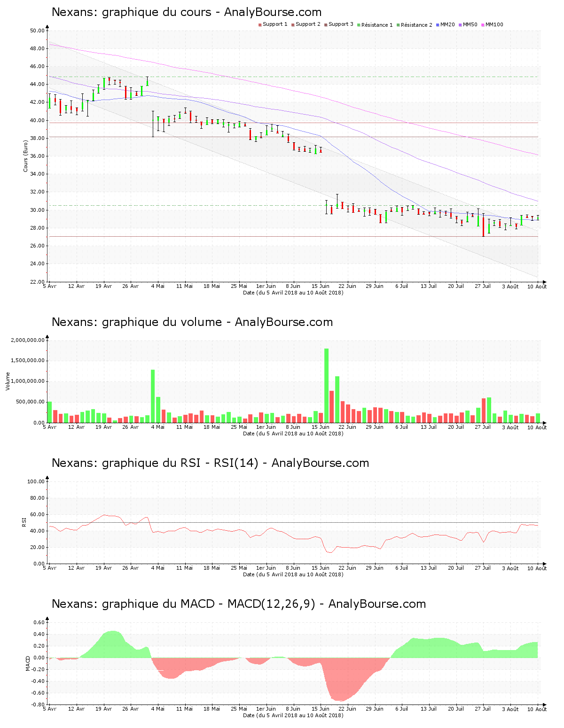This screenshot has width=564, height=728.
Task: Click the long red candlestick at 27 Juil
Action: pos(483,226)
